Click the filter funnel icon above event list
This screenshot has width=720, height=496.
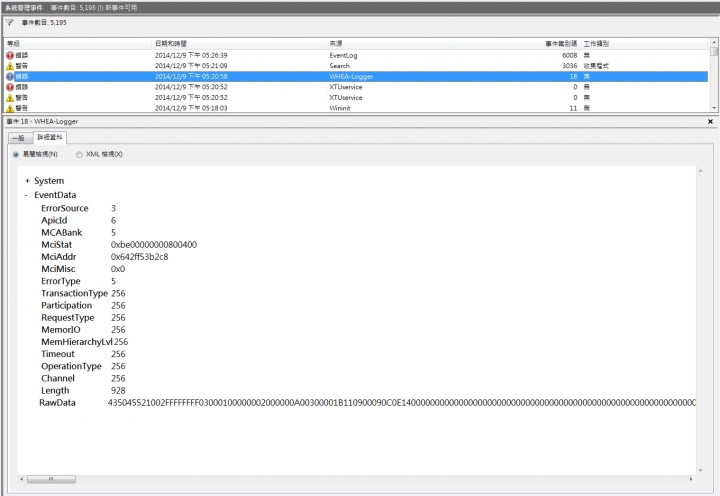point(10,22)
